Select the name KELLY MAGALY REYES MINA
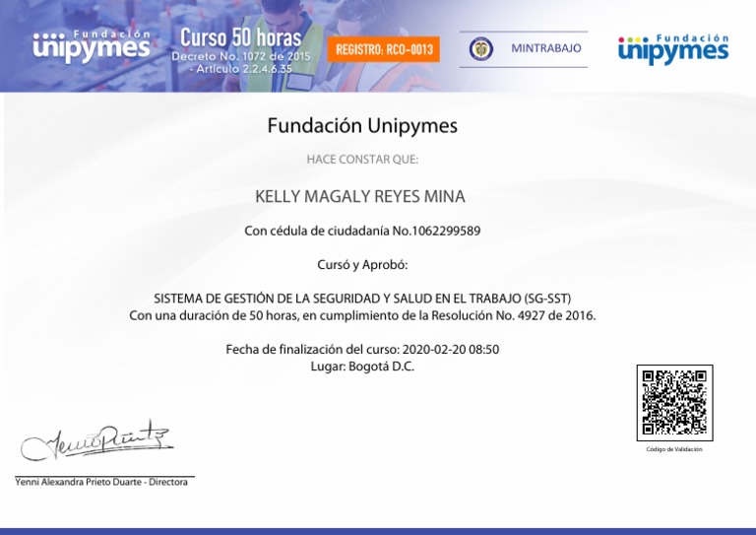Image resolution: width=756 pixels, height=535 pixels. point(360,196)
